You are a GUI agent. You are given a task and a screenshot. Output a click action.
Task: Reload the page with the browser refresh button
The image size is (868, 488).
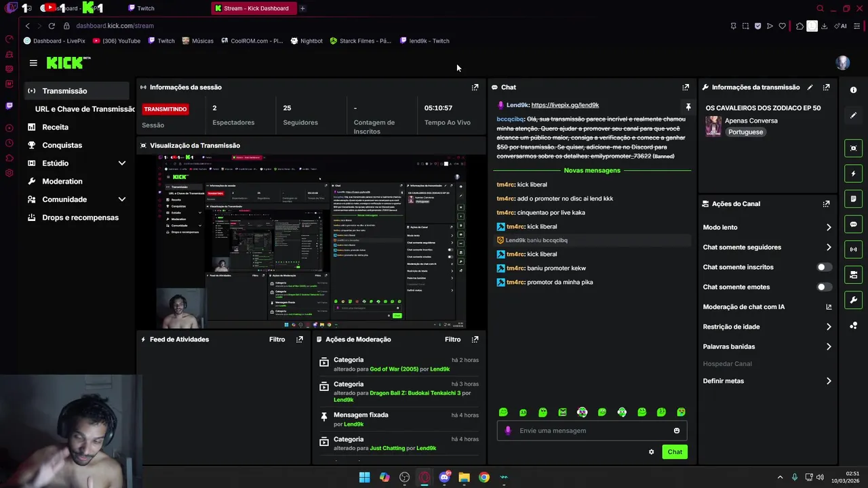point(52,26)
